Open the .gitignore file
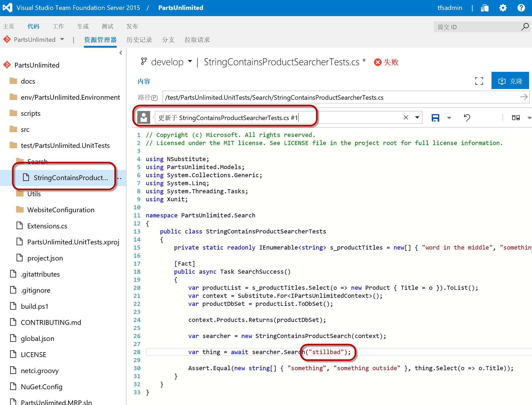 (x=35, y=290)
